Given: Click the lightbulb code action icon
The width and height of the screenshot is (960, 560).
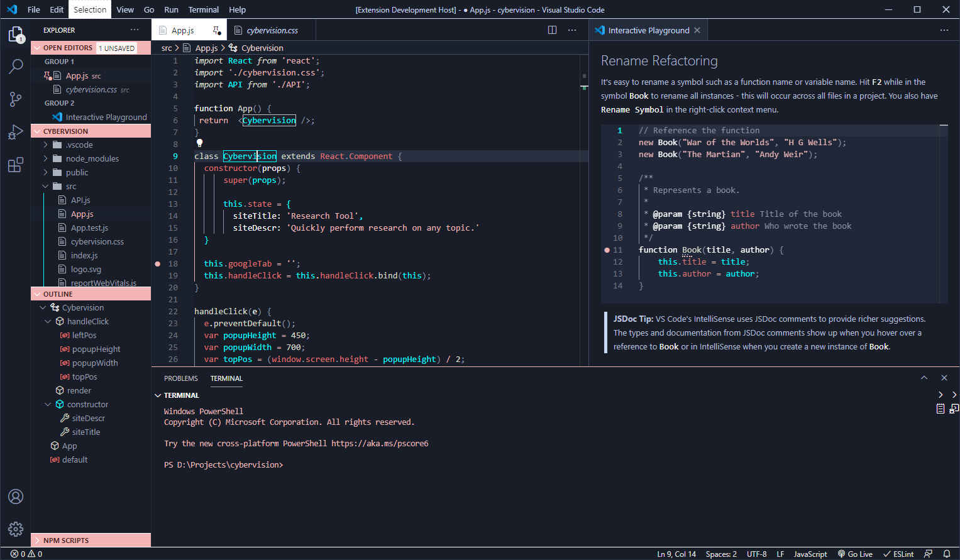Looking at the screenshot, I should (x=199, y=143).
